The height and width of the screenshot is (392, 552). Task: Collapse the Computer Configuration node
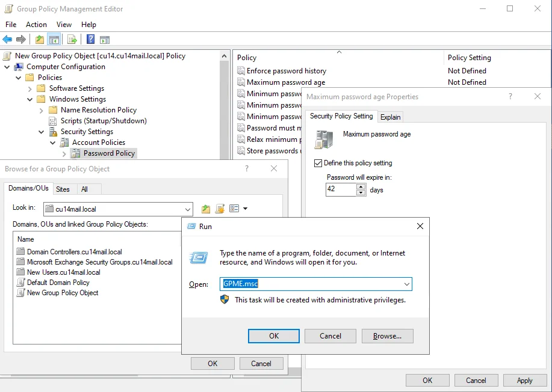[x=7, y=67]
